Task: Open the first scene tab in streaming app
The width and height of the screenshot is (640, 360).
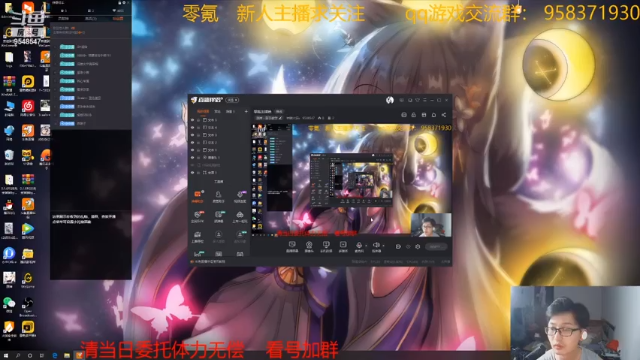Action: [203, 111]
